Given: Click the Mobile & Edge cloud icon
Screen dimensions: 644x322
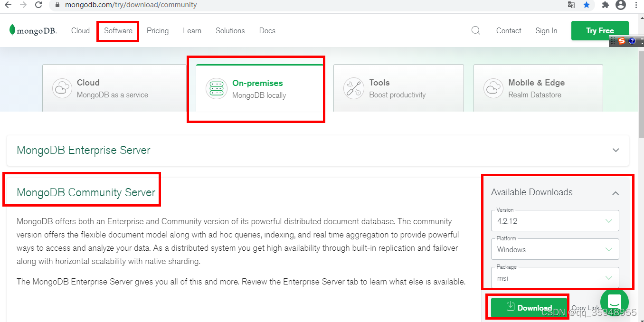Looking at the screenshot, I should pyautogui.click(x=493, y=88).
